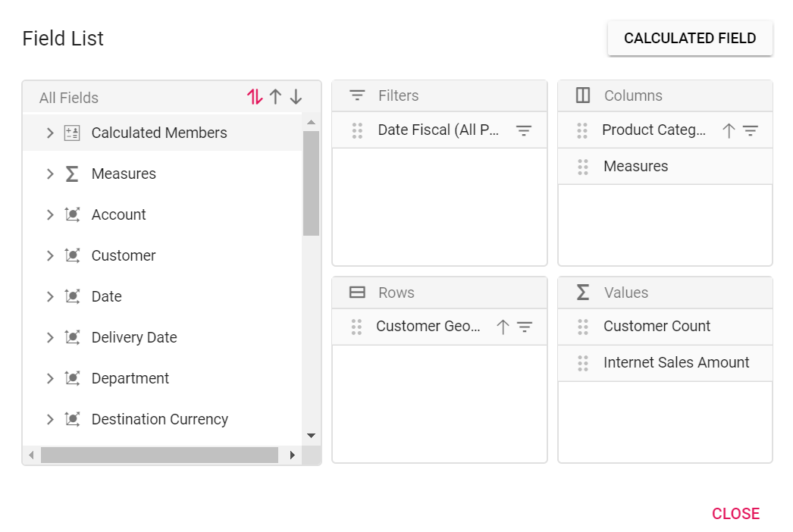
Task: Open the Calculated Field dialog
Action: pos(690,38)
